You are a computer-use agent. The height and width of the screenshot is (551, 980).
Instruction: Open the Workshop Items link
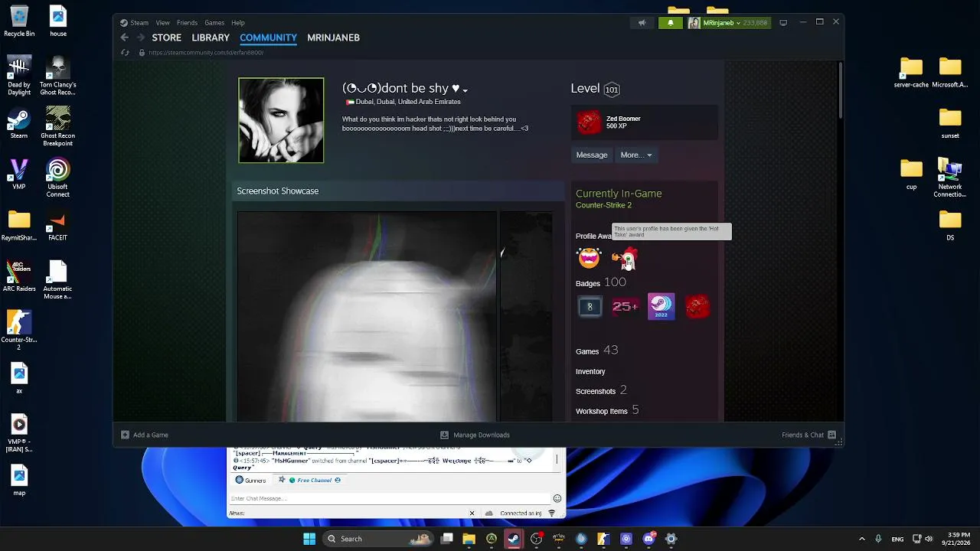coord(607,410)
